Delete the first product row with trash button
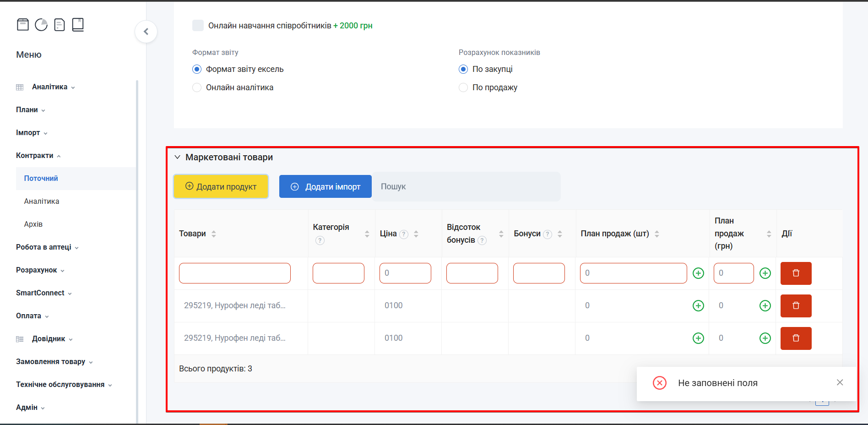 click(x=796, y=273)
